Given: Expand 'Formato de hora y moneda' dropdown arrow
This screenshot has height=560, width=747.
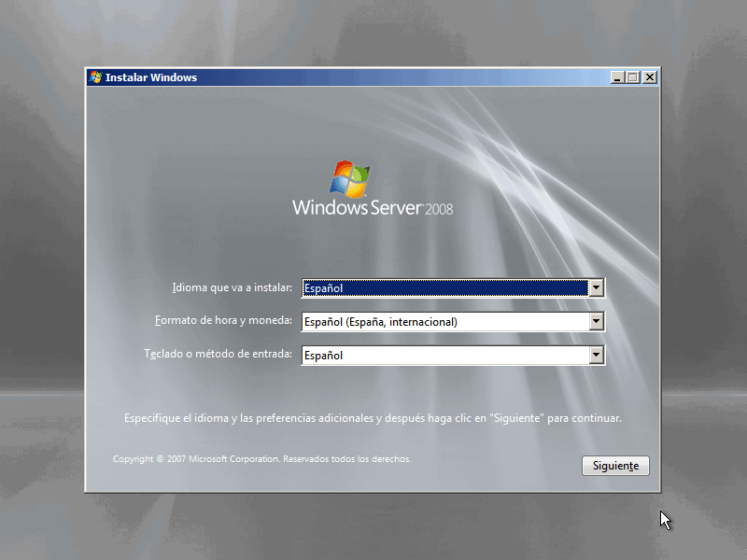Looking at the screenshot, I should (596, 321).
